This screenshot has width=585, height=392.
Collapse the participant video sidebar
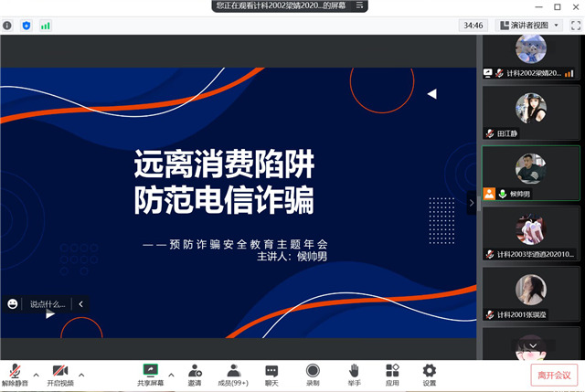click(x=472, y=203)
